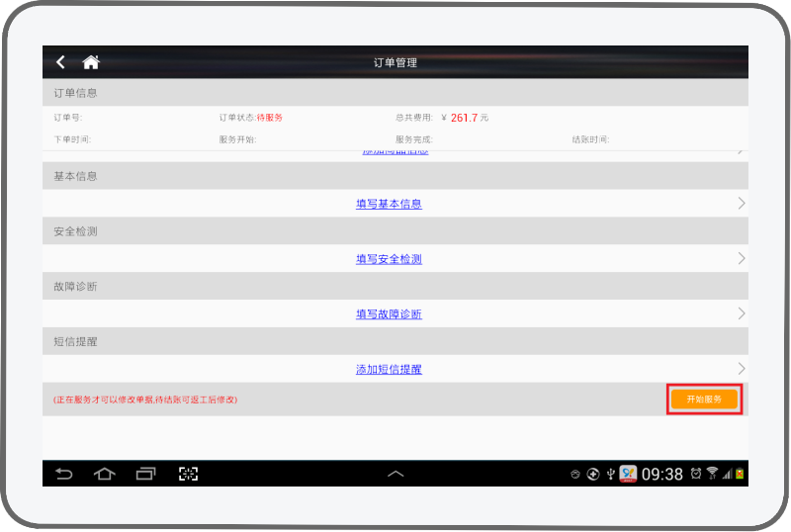Tap the back arrow in the header

coord(61,62)
